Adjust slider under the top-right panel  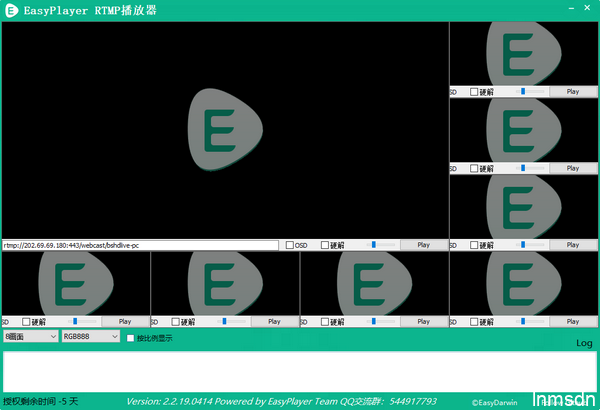pyautogui.click(x=530, y=91)
